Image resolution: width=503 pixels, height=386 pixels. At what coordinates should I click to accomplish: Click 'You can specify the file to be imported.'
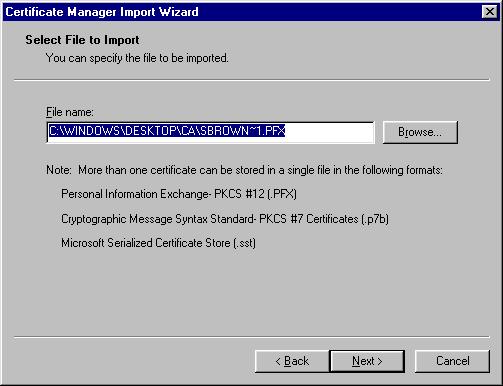tap(137, 58)
